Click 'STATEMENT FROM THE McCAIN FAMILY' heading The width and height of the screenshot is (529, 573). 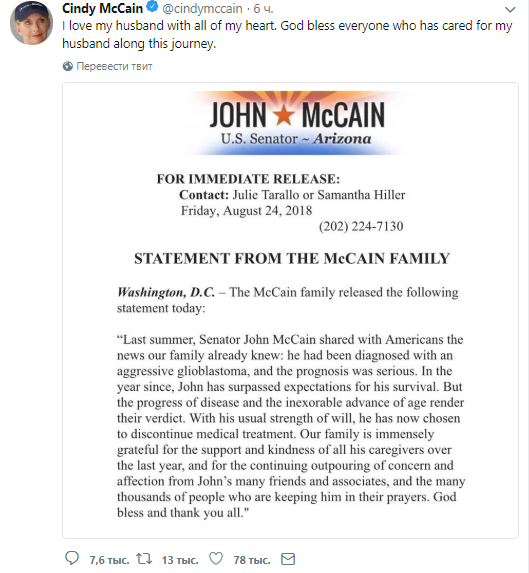(292, 258)
